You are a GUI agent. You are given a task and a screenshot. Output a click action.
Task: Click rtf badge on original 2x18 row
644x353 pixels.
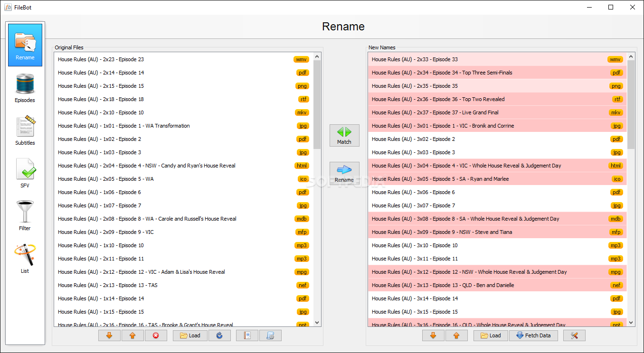[x=303, y=99]
